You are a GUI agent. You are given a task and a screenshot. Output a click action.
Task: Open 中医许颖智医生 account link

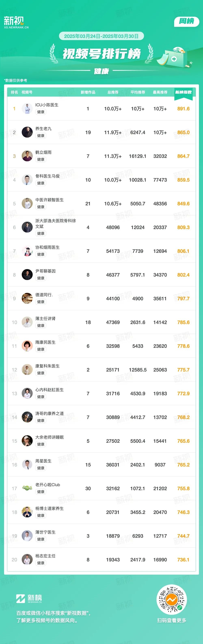[50, 200]
